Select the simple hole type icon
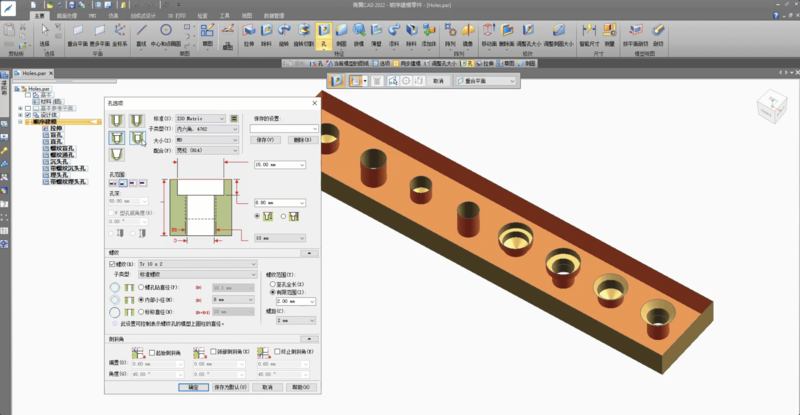This screenshot has width=800, height=415. tap(117, 122)
